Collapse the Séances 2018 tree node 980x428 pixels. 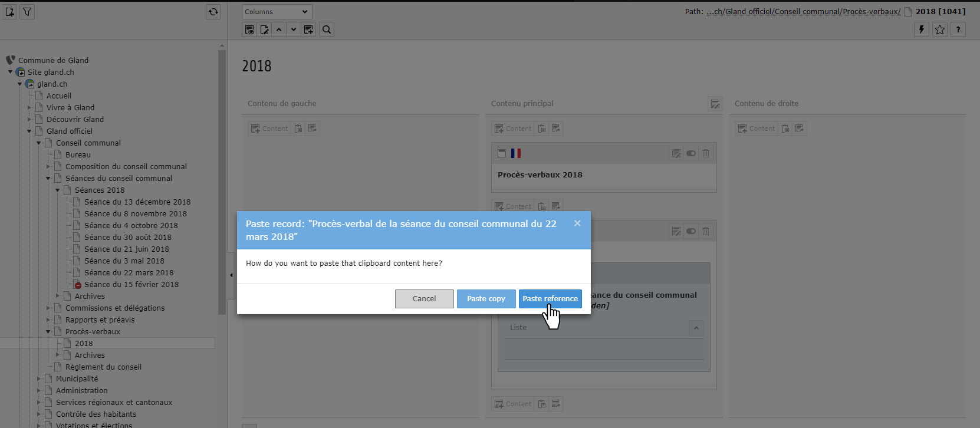click(58, 190)
